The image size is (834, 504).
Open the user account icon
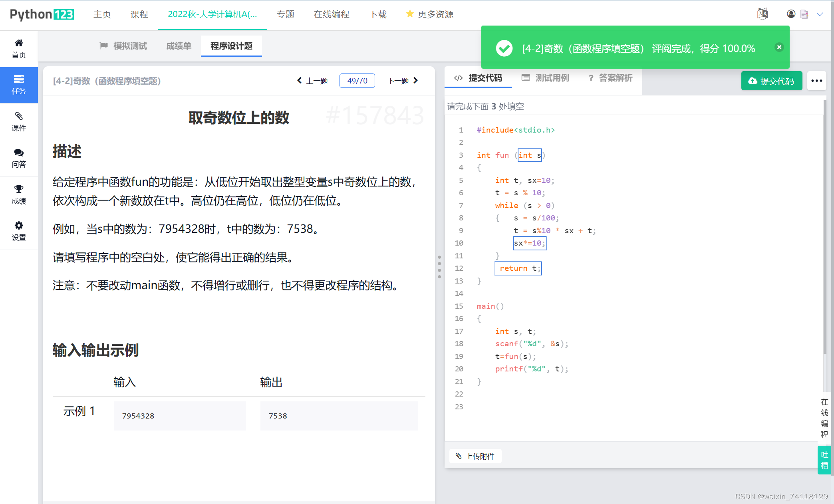[x=791, y=14]
